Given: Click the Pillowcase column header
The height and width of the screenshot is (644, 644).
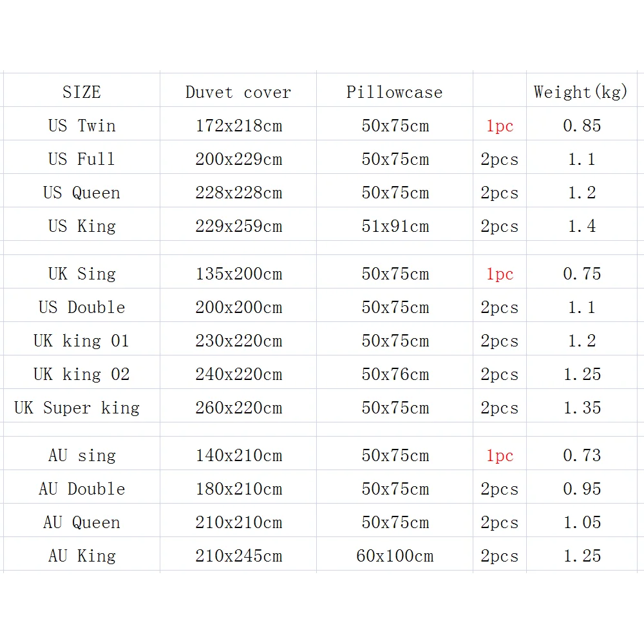Looking at the screenshot, I should [x=394, y=92].
